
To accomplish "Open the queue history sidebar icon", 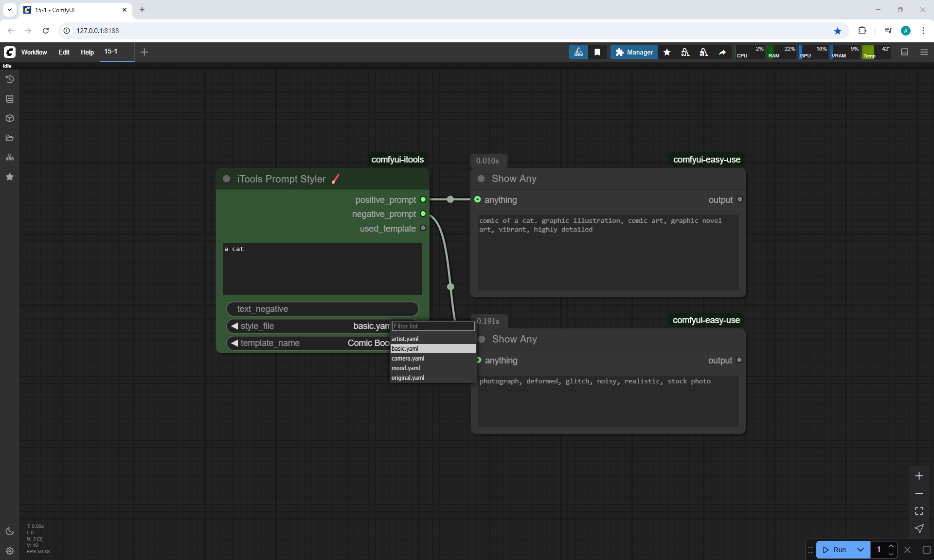I will coord(10,79).
